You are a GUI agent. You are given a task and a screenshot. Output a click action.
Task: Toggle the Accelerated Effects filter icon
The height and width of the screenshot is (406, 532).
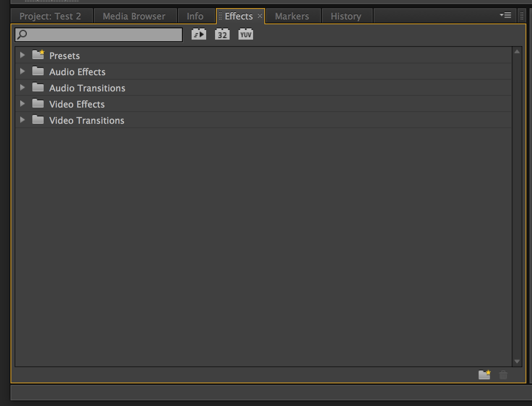(x=198, y=34)
